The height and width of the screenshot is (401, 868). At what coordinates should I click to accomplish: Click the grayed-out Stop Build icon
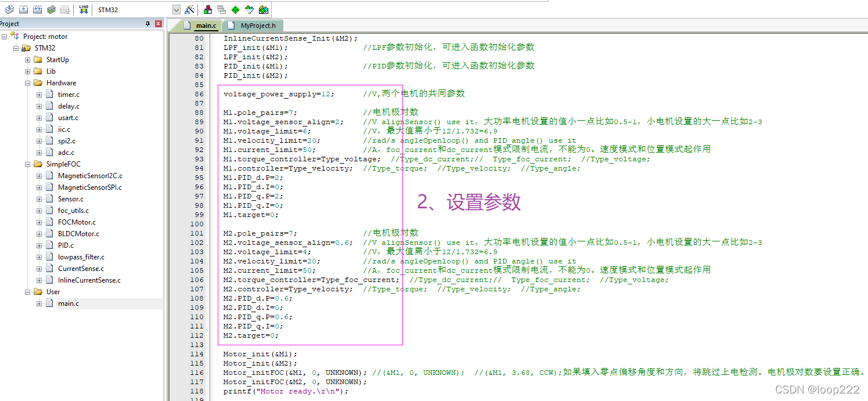point(65,9)
